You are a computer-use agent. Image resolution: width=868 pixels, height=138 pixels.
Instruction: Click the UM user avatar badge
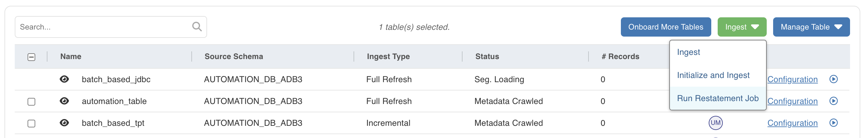[715, 123]
